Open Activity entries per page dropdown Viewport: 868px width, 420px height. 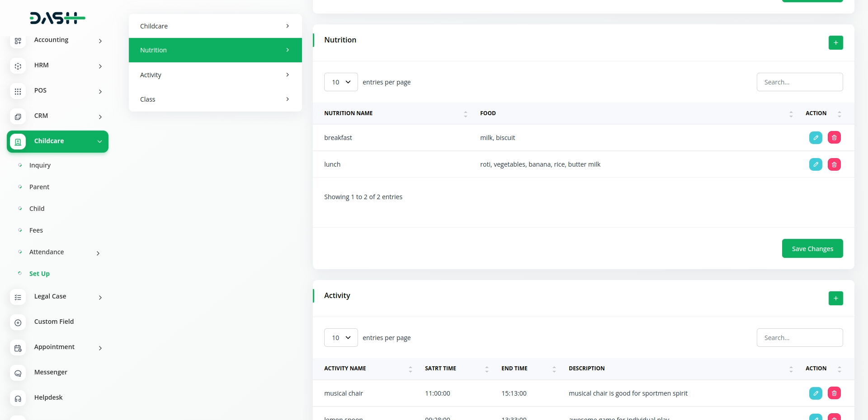tap(341, 338)
